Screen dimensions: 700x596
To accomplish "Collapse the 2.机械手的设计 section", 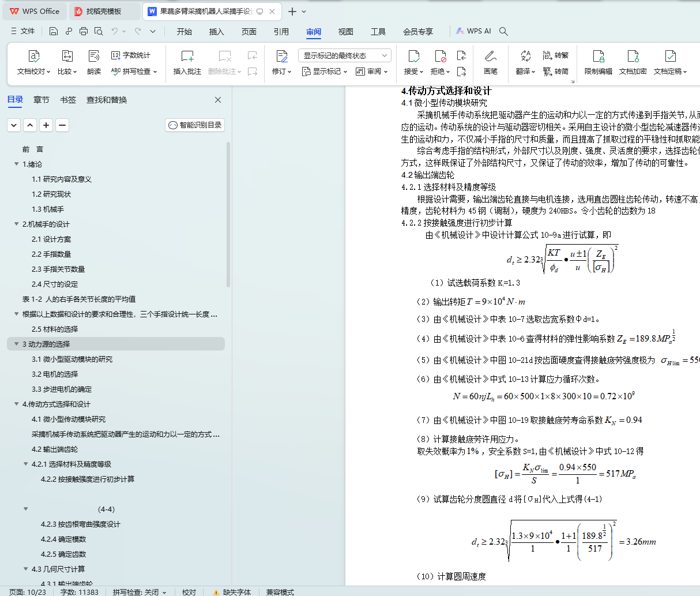I will coord(16,224).
